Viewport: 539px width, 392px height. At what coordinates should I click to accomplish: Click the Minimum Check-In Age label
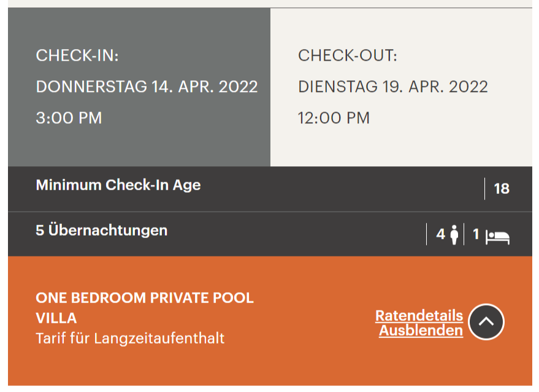click(x=118, y=185)
